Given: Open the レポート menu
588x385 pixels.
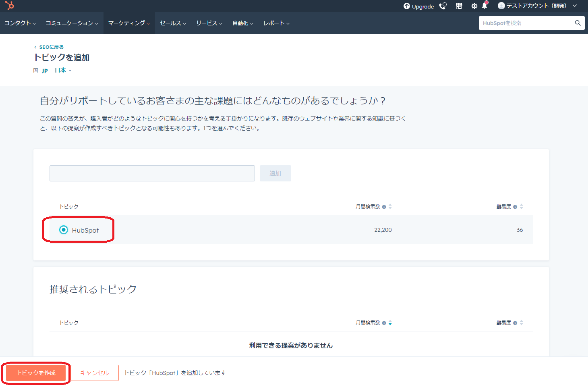Looking at the screenshot, I should tap(276, 23).
